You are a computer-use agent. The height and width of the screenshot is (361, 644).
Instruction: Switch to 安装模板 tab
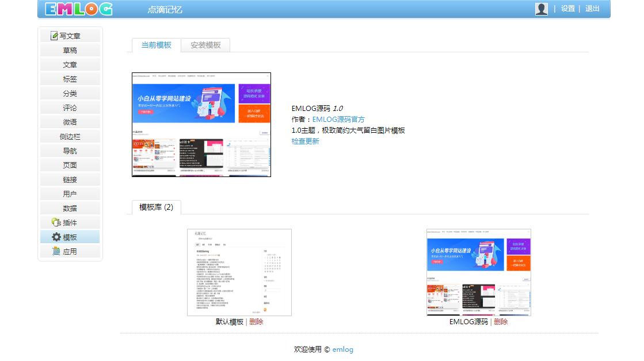[x=206, y=45]
